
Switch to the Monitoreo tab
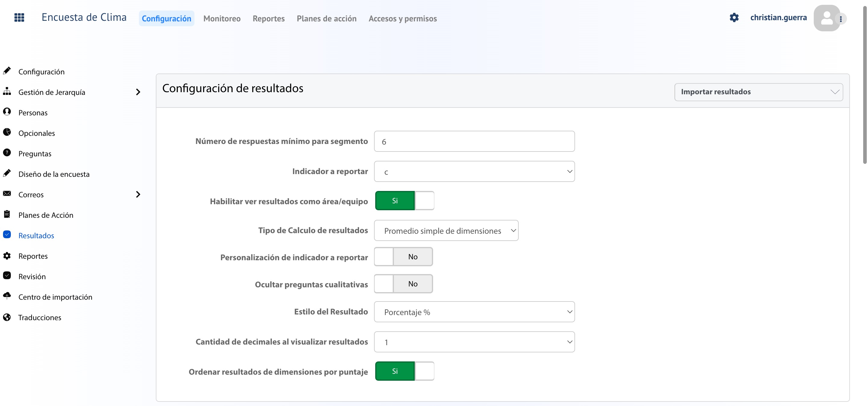[x=222, y=18]
